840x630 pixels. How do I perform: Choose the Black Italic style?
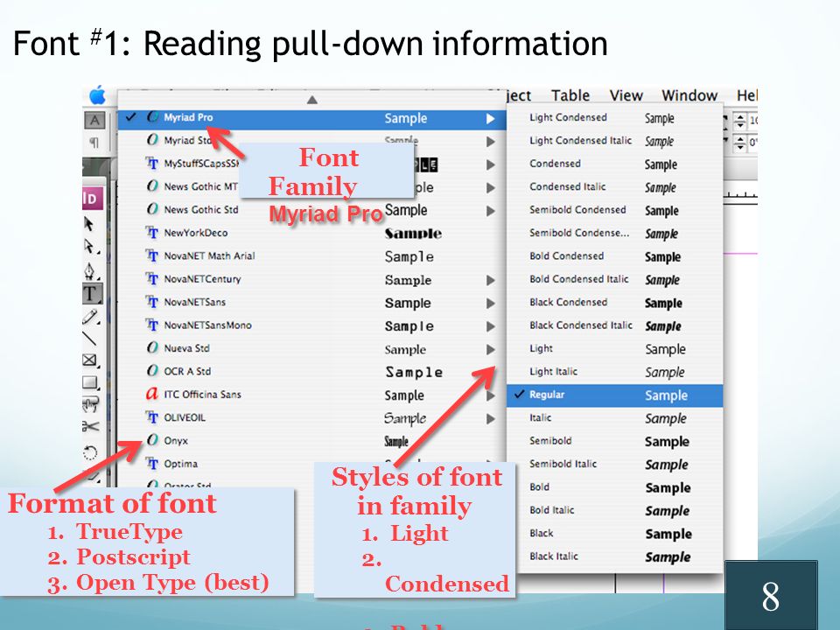tap(614, 556)
